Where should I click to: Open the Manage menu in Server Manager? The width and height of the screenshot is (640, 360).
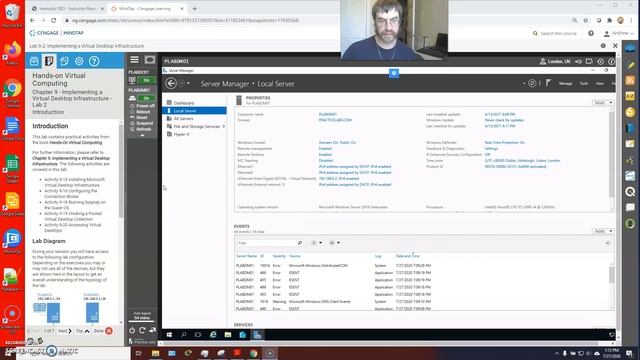tap(565, 84)
